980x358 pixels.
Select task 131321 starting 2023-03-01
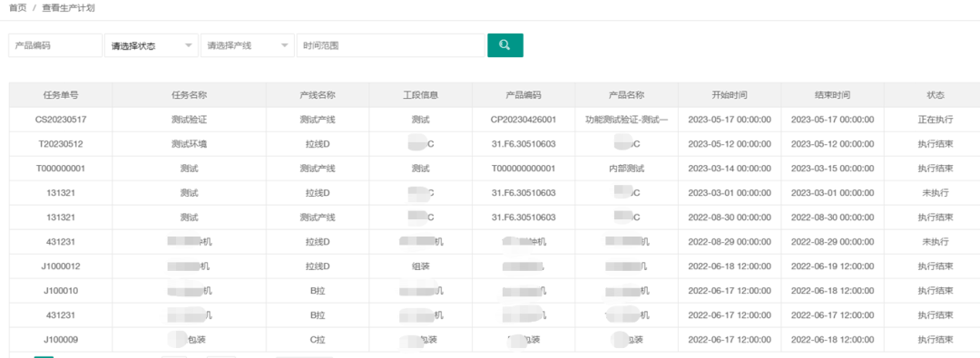[61, 193]
